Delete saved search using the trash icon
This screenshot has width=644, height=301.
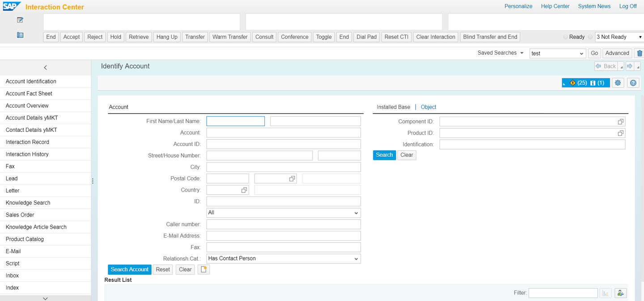[640, 53]
